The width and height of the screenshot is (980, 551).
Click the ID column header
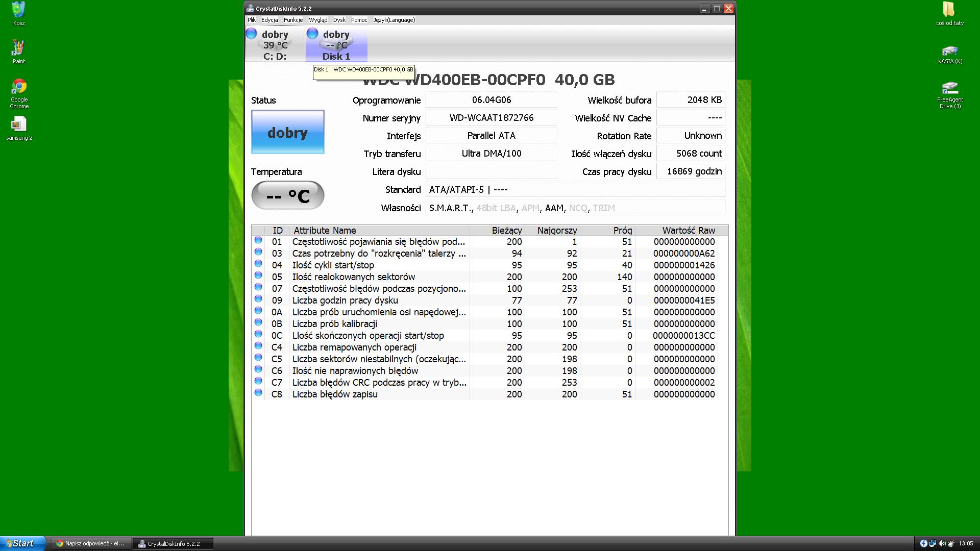point(277,230)
